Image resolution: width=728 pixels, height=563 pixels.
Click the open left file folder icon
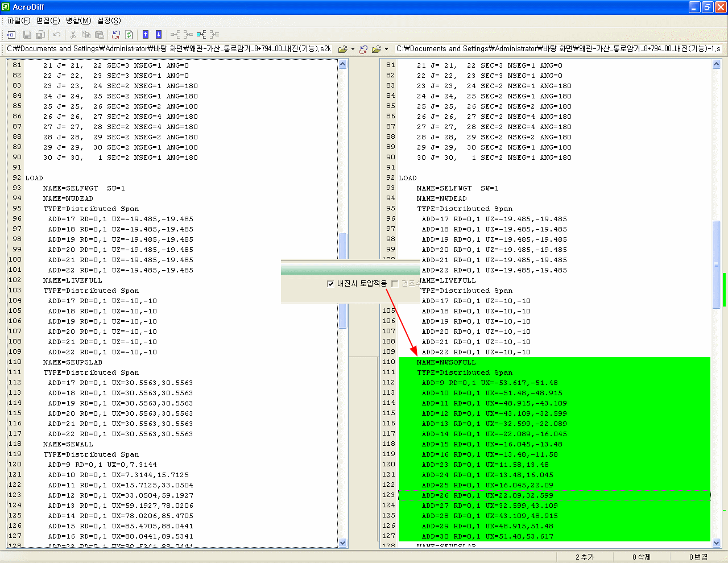342,49
